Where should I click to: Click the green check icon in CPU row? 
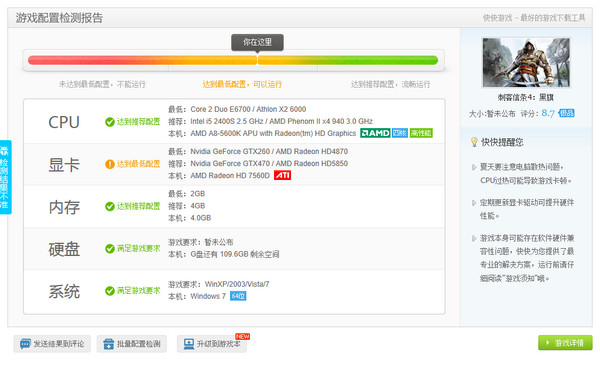(x=110, y=122)
